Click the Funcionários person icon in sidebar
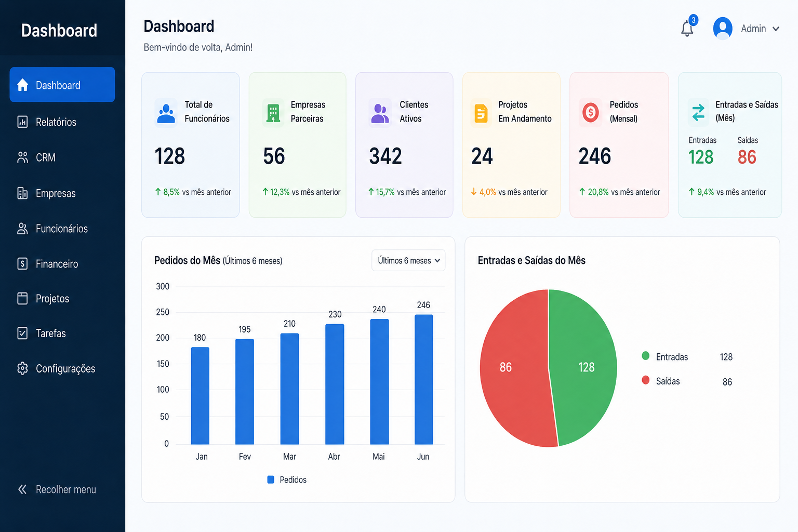798x532 pixels. point(22,229)
